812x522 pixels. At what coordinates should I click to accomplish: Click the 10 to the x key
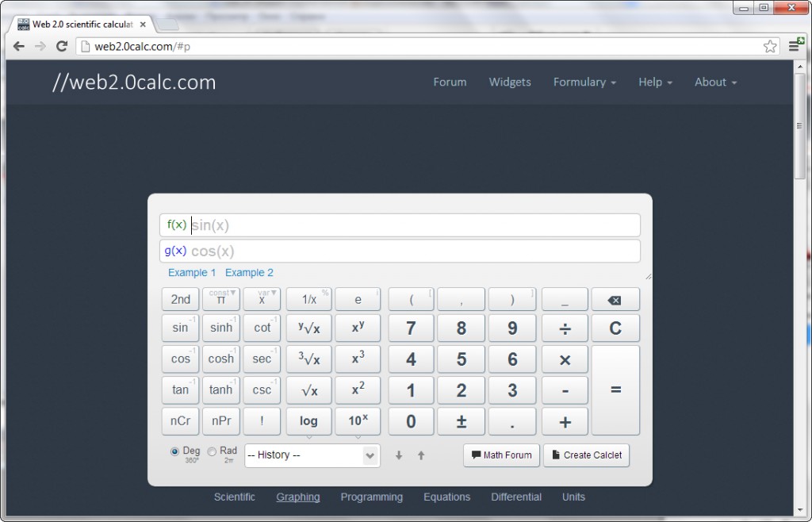[358, 421]
